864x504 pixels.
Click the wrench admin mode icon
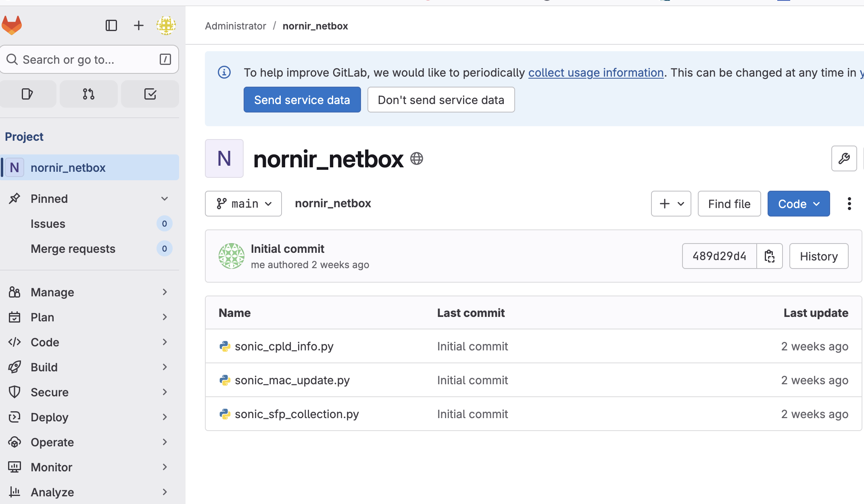point(844,158)
